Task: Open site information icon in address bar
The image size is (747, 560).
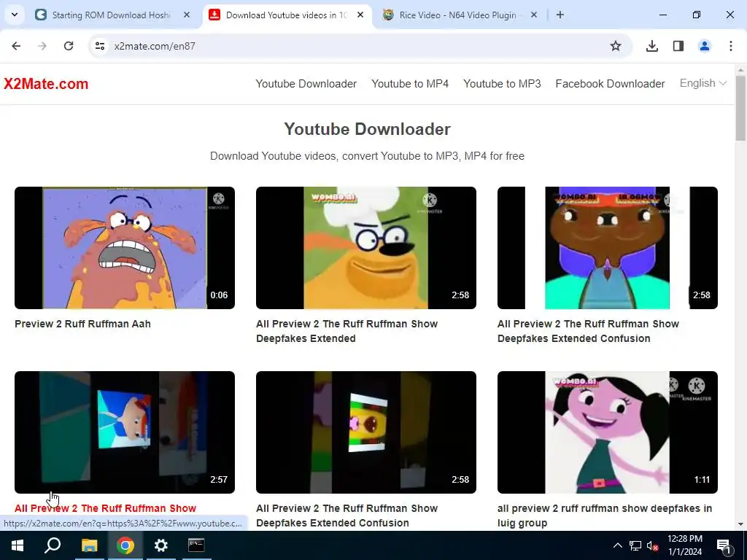Action: point(100,46)
